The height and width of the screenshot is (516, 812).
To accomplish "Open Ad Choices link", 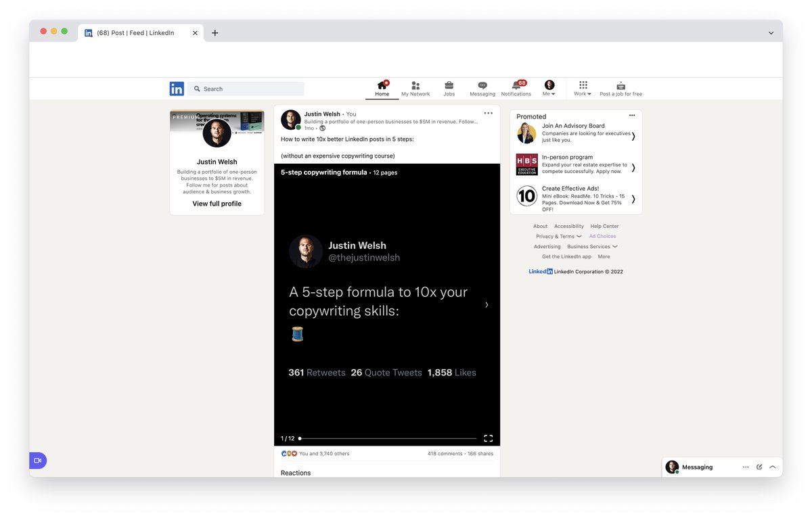I will [x=602, y=237].
